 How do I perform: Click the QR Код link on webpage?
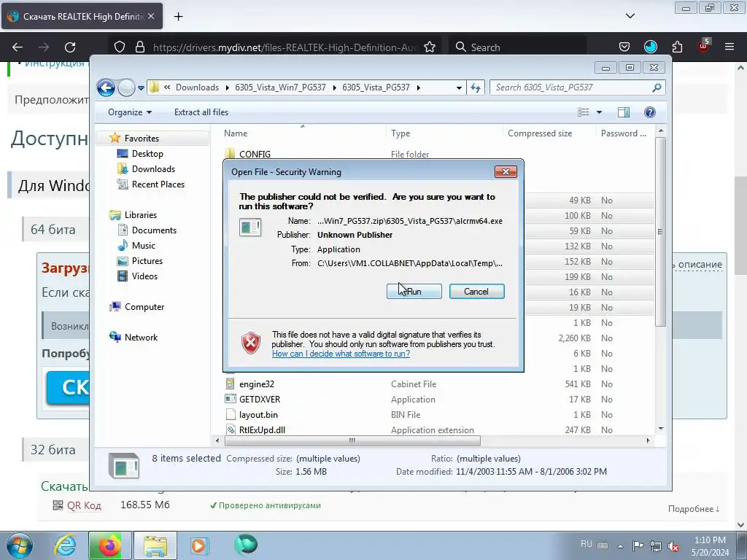click(x=84, y=505)
